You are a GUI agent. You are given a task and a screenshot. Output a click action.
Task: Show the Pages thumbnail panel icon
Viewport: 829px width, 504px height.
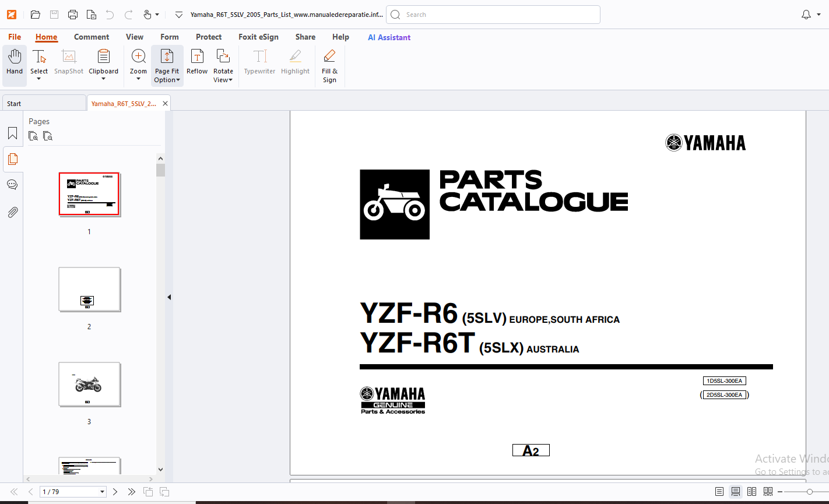(12, 159)
